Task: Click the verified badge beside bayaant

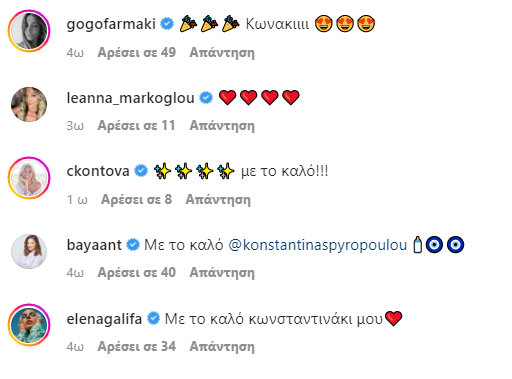Action: point(133,245)
